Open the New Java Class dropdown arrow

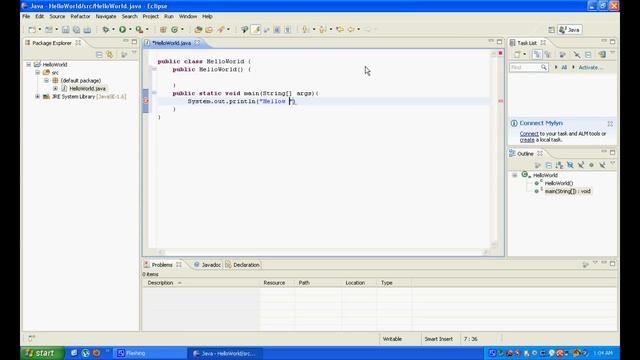pos(182,29)
